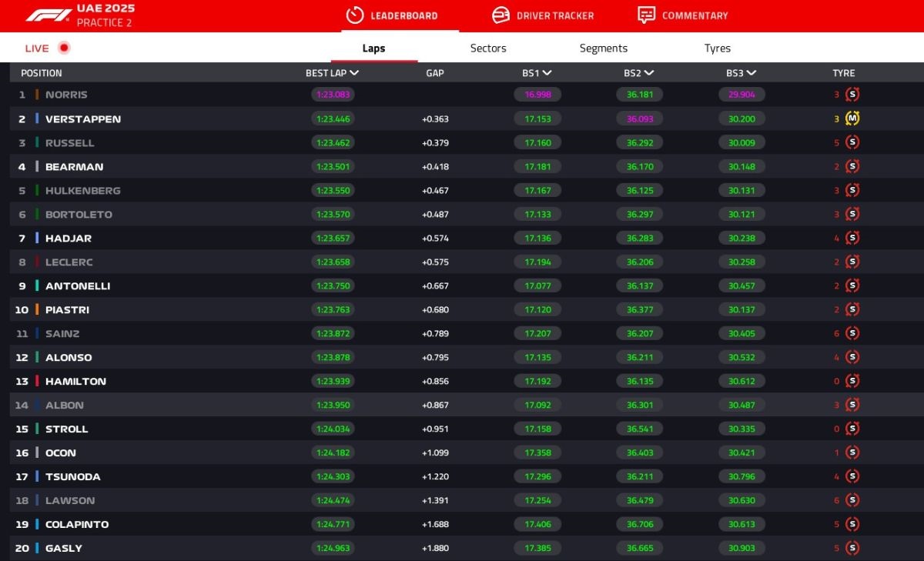Image resolution: width=924 pixels, height=561 pixels.
Task: Click Hamilton's soft tyre icon
Action: pyautogui.click(x=852, y=381)
